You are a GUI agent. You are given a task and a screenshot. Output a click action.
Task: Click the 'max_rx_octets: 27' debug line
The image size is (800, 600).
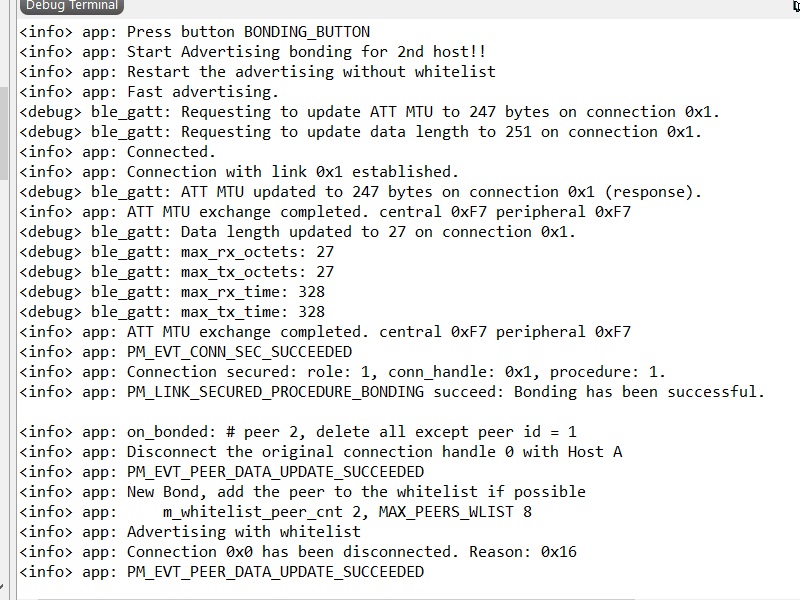[x=177, y=252]
